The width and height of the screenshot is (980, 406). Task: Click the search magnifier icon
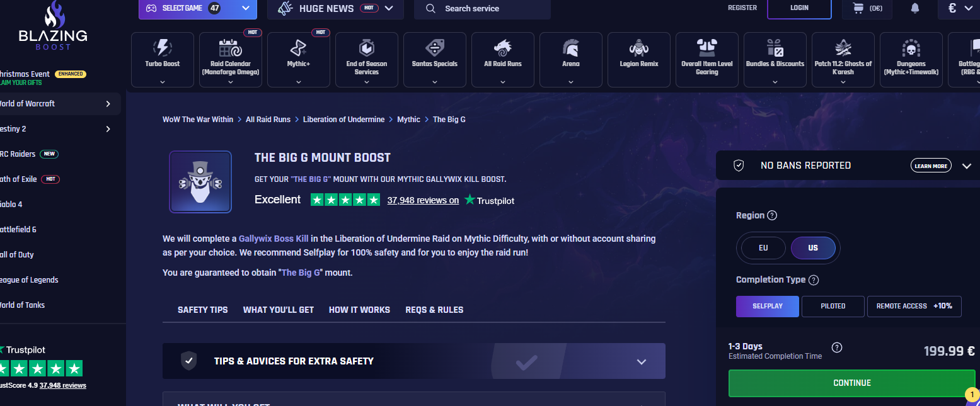(x=431, y=8)
